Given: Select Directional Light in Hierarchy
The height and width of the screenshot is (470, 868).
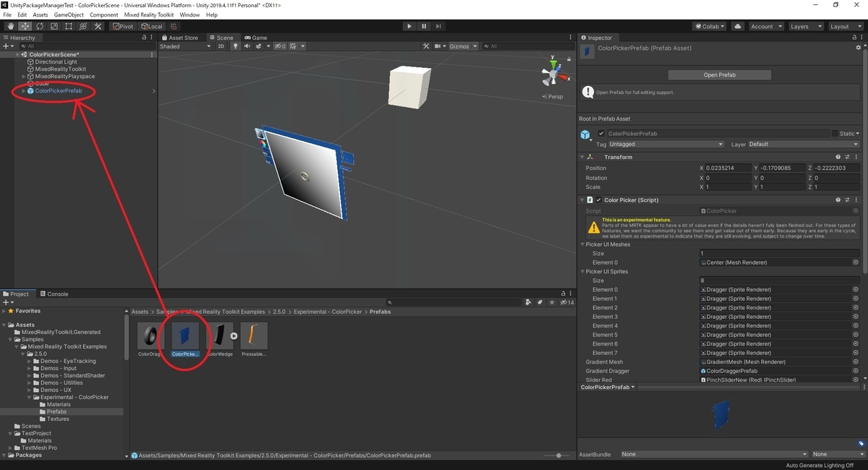Looking at the screenshot, I should (x=56, y=62).
